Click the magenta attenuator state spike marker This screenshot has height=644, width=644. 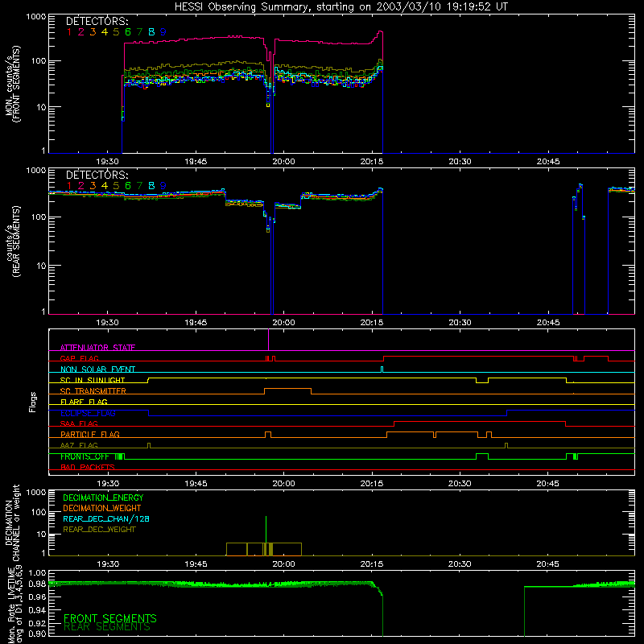[268, 340]
